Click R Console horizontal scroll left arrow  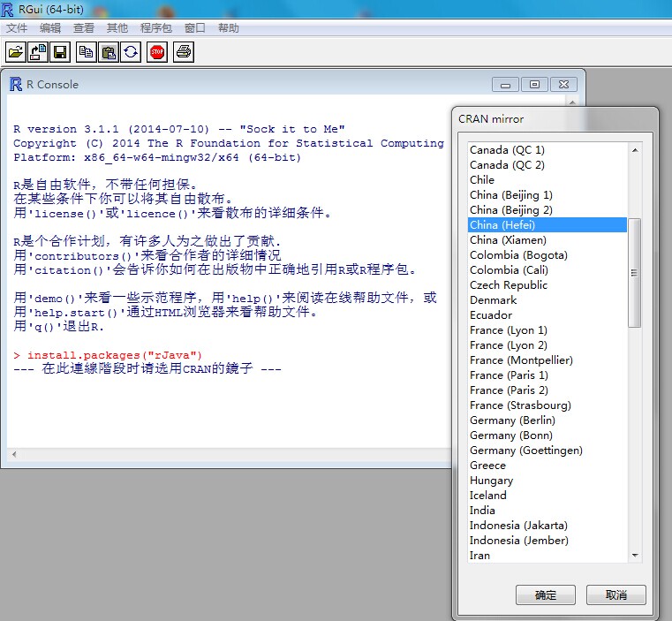click(14, 454)
